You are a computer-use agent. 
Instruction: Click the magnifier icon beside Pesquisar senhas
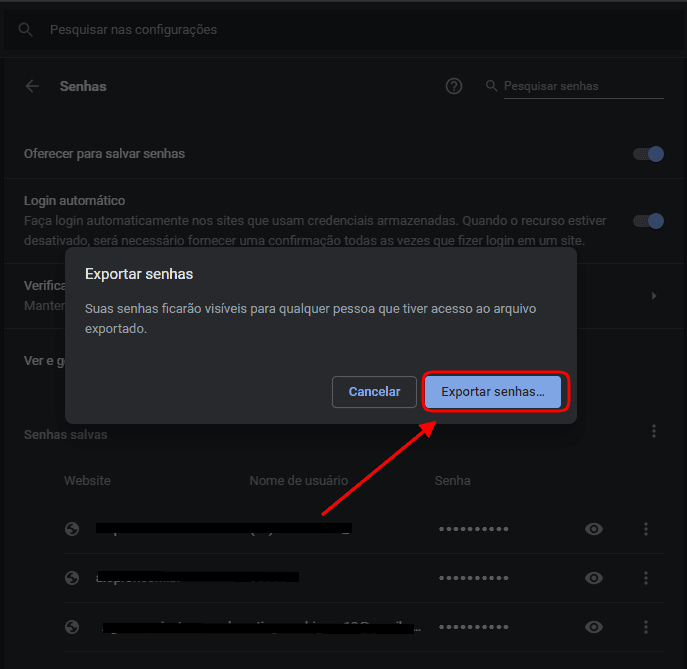tap(491, 86)
